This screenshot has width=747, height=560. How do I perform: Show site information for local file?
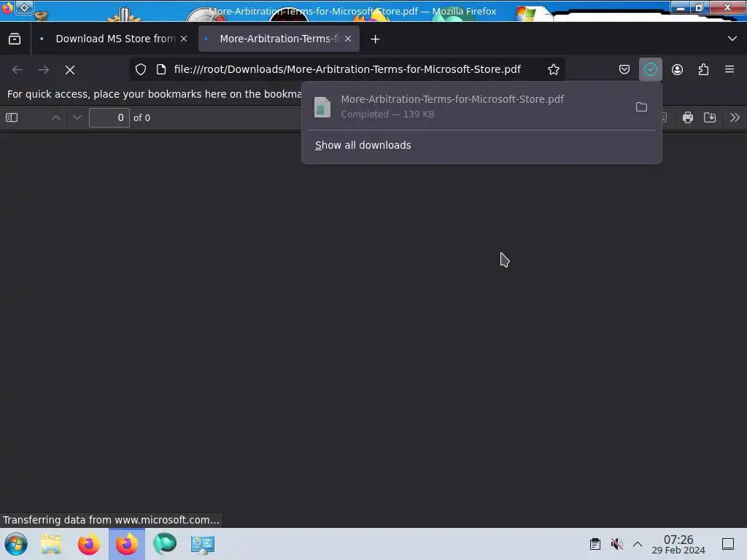pyautogui.click(x=161, y=69)
